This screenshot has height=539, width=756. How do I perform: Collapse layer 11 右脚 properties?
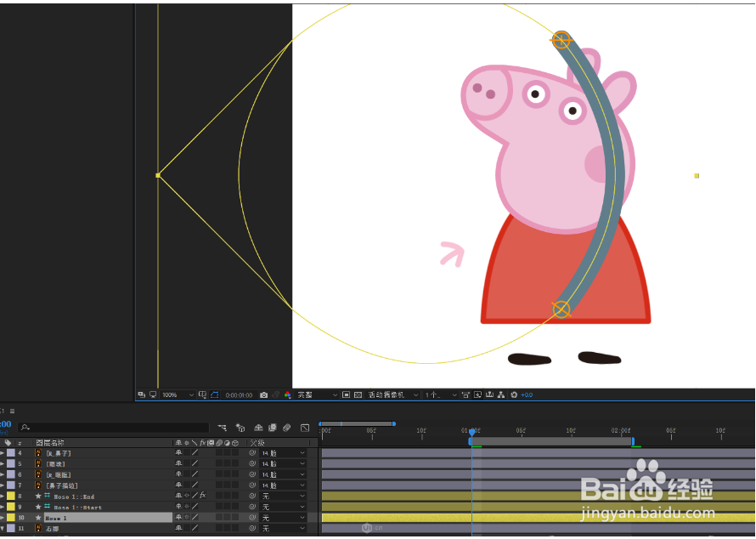pyautogui.click(x=2, y=529)
